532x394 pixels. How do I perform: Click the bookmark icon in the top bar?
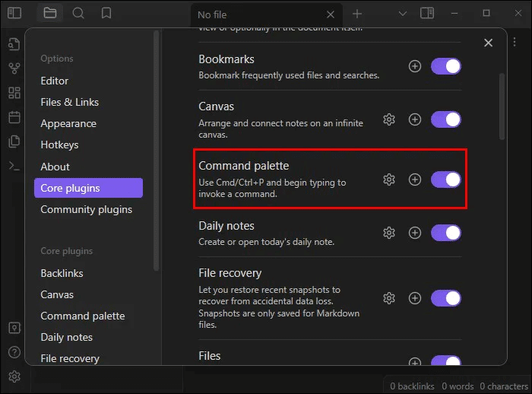(106, 13)
